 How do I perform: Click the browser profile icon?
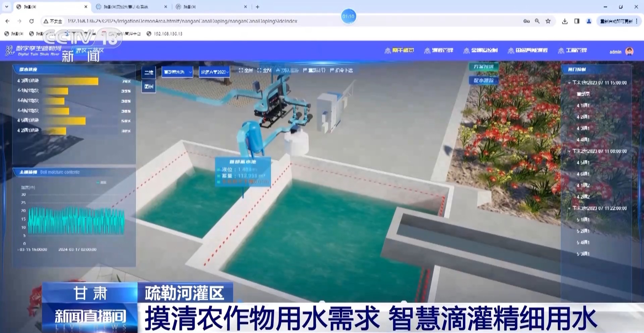point(589,21)
